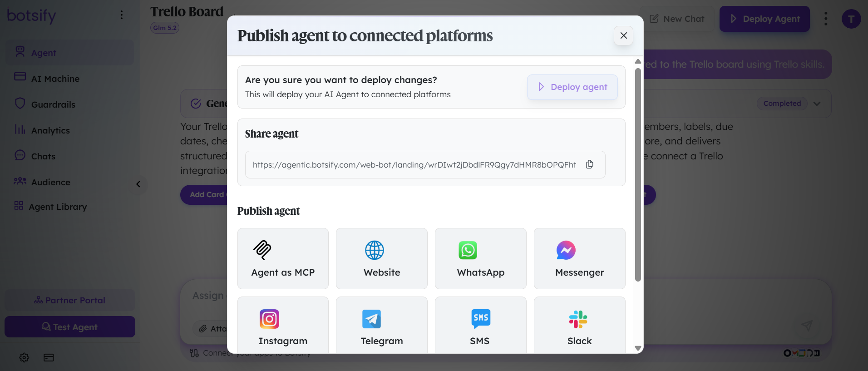Screen dimensions: 868x371
Task: Choose the Website publish option
Action: click(x=382, y=258)
